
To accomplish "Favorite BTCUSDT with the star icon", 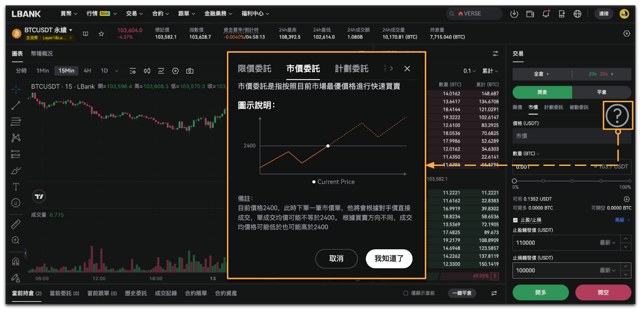I will tap(101, 34).
